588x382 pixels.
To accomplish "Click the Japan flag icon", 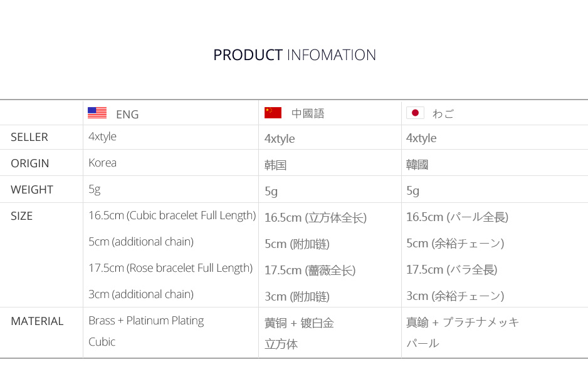I will 415,113.
